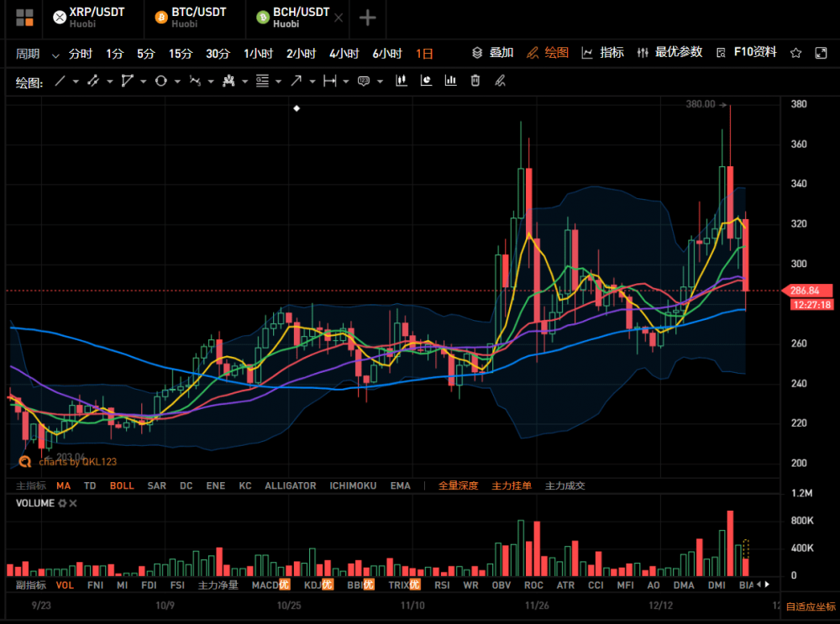Toggle the OBV sub-indicator

pos(500,584)
